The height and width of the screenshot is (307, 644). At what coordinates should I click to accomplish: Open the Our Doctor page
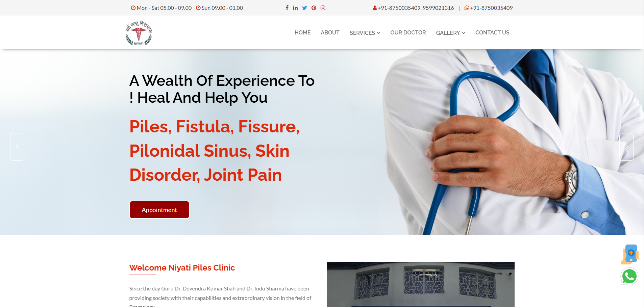(x=408, y=32)
